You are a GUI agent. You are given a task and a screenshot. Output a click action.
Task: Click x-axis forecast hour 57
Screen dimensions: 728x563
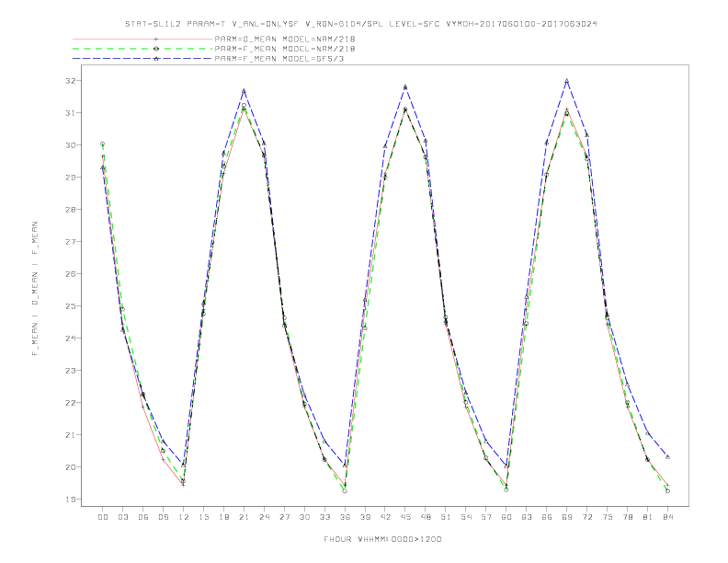click(486, 517)
